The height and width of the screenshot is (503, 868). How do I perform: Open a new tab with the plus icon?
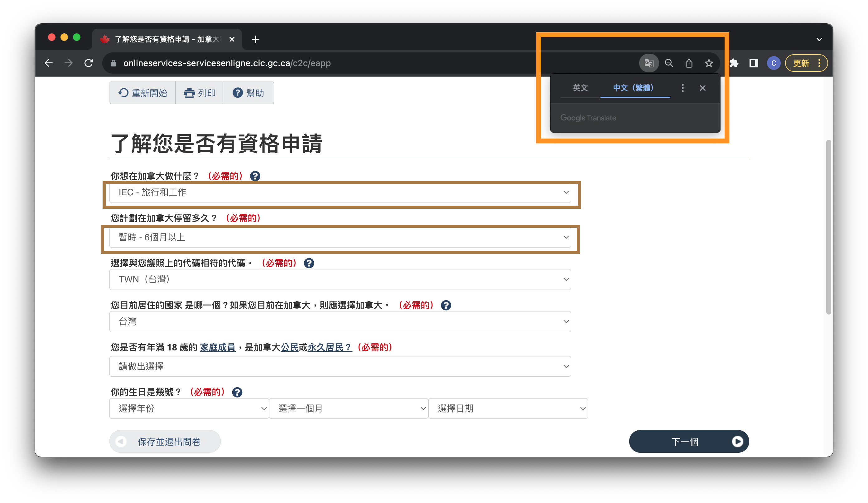point(256,39)
